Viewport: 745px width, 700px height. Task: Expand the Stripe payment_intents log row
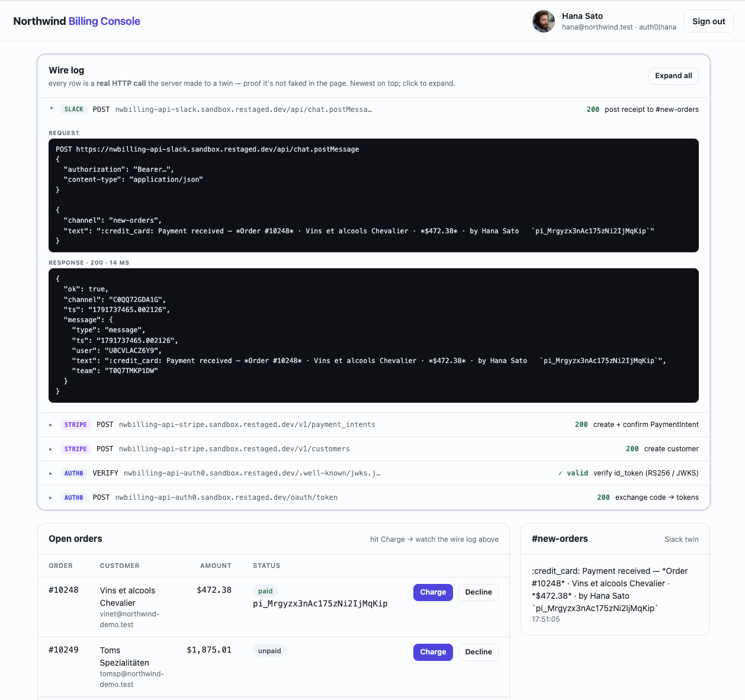coord(374,425)
